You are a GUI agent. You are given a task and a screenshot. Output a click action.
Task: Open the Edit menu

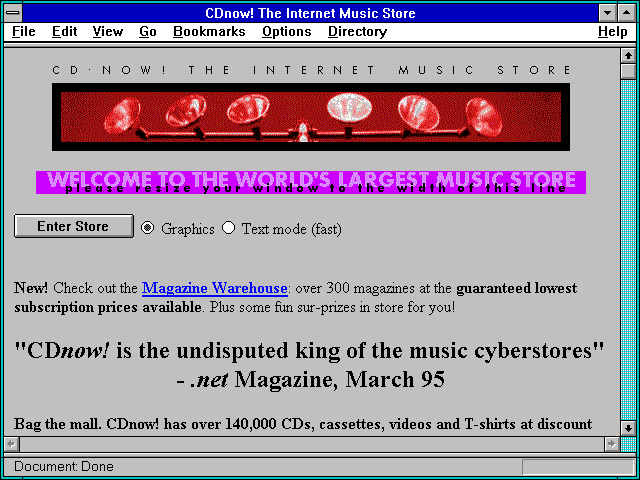[64, 32]
